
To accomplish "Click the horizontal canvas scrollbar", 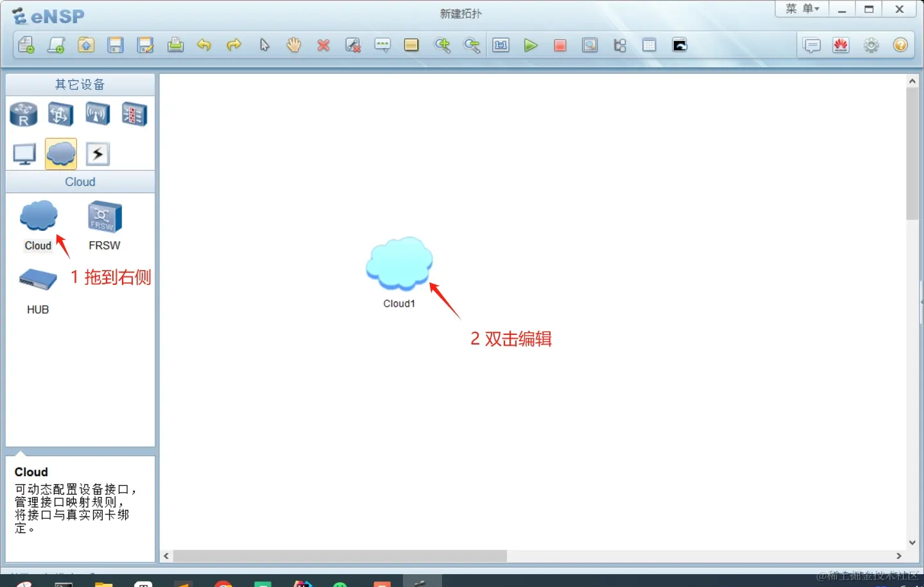I will click(x=340, y=556).
